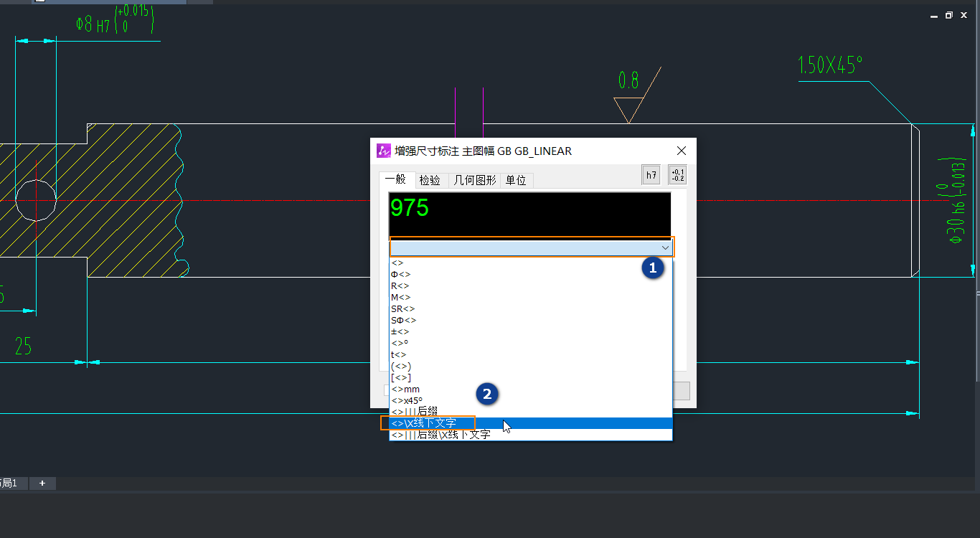Choose the t<> thickness option
This screenshot has width=980, height=538.
pos(531,354)
